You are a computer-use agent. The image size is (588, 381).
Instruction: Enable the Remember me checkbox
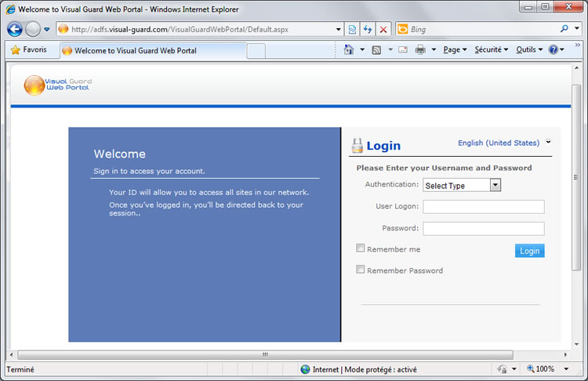(361, 249)
